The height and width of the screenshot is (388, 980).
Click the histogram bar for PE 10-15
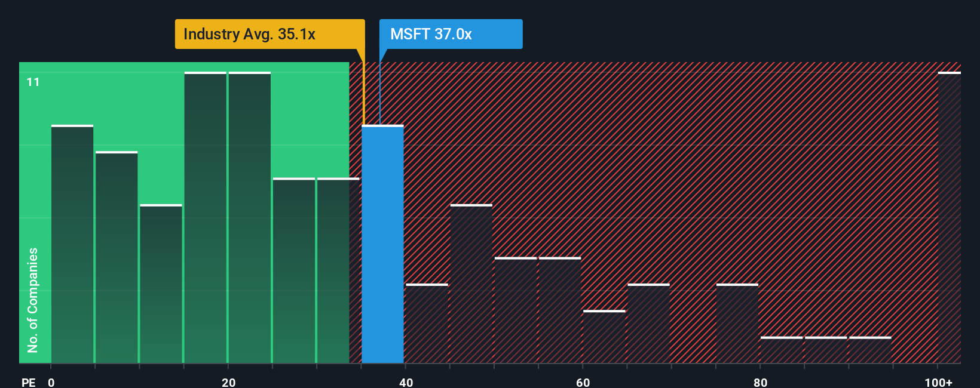click(x=161, y=284)
